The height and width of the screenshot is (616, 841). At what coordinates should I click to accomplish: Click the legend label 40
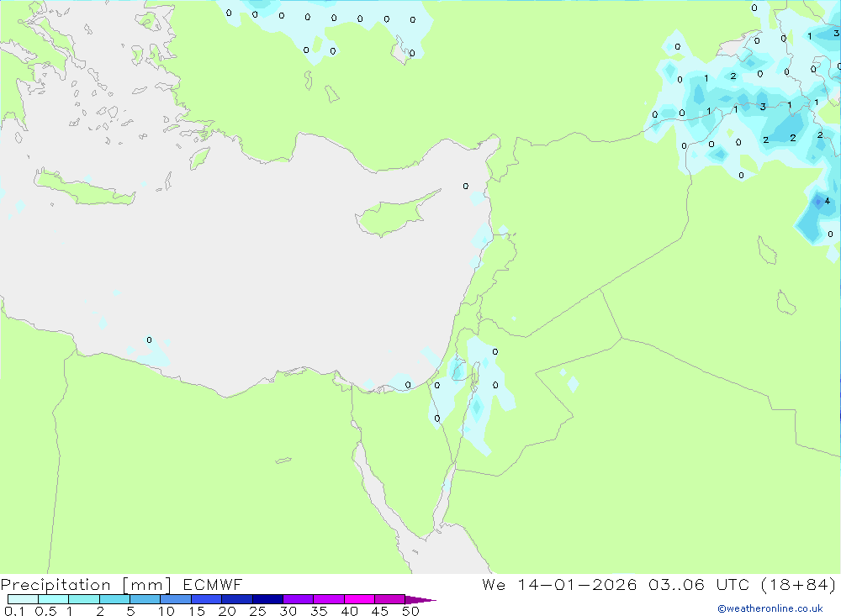pyautogui.click(x=350, y=611)
